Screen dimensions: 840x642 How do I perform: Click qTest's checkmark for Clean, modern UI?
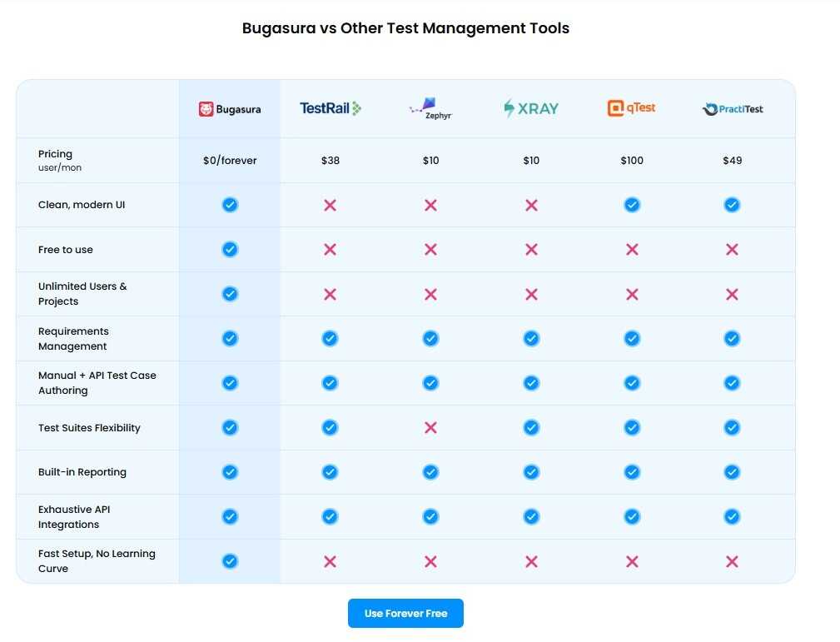pyautogui.click(x=632, y=205)
